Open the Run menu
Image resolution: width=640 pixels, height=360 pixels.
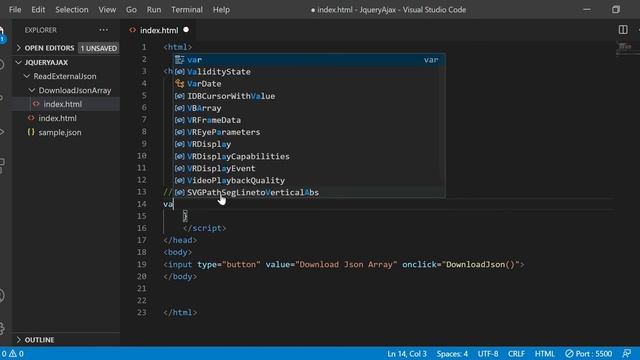coord(154,9)
